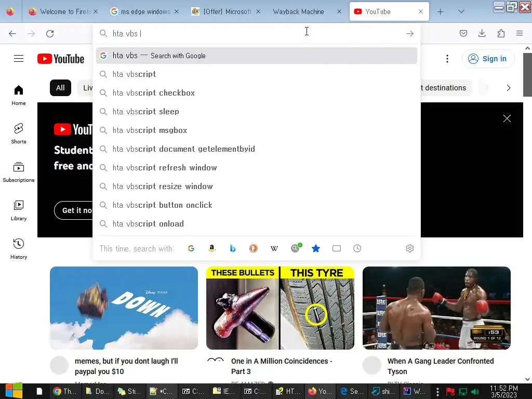Switch to ms edge windows tab
Screen dimensions: 532x399
(145, 11)
